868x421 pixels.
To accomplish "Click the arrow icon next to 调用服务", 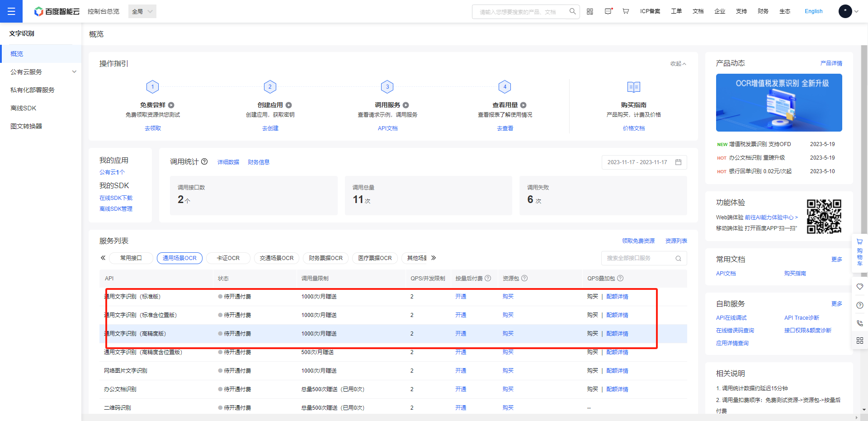I will tap(406, 105).
